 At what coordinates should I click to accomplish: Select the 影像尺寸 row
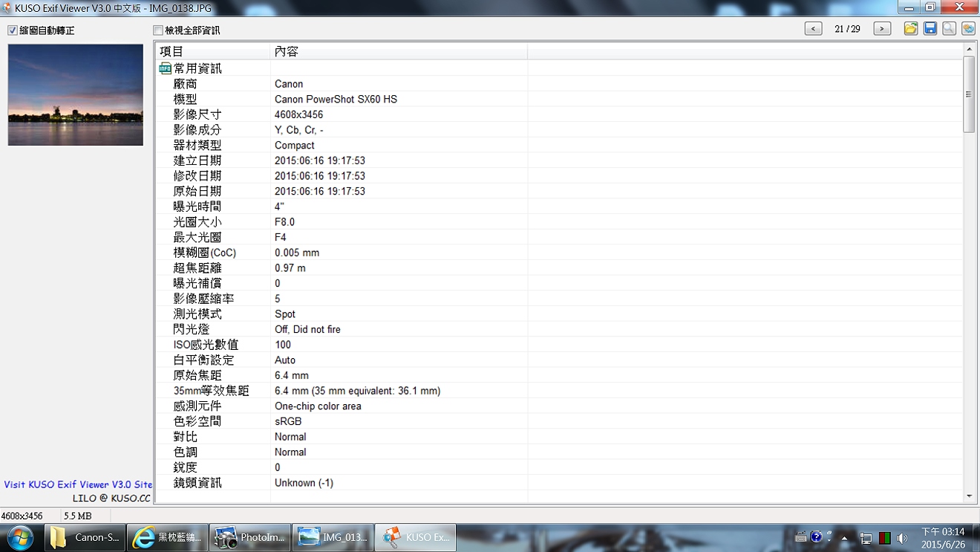(x=559, y=114)
